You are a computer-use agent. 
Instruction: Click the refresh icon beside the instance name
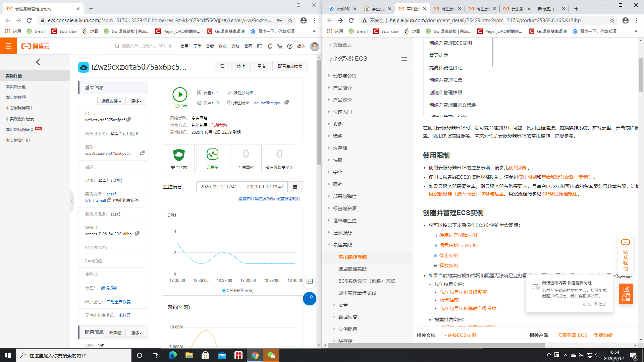(x=222, y=66)
